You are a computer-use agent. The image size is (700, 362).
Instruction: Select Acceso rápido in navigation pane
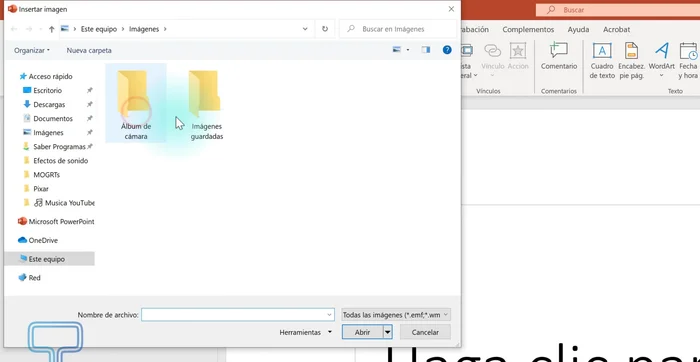50,76
